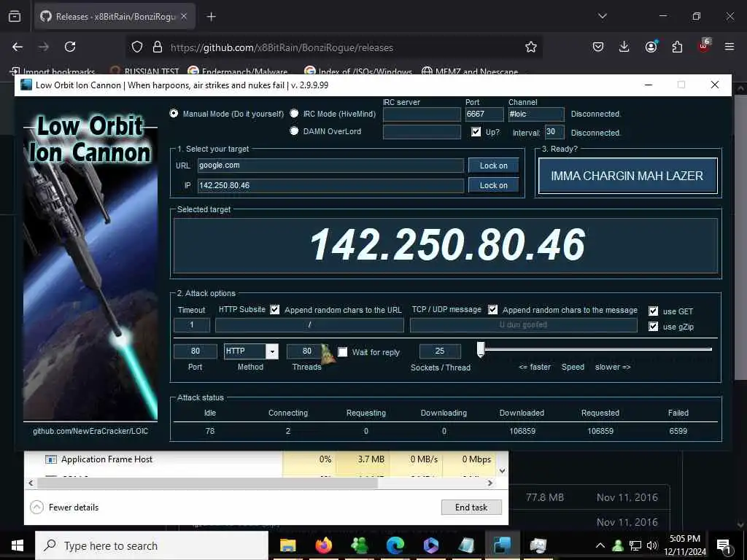Open Microsoft Edge from the taskbar

point(395,545)
